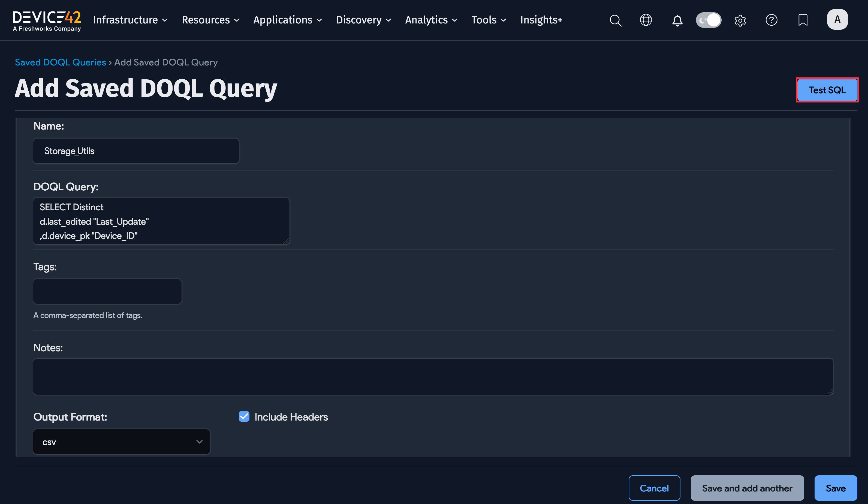Expand the Tools dropdown
The image size is (868, 504).
pos(488,20)
